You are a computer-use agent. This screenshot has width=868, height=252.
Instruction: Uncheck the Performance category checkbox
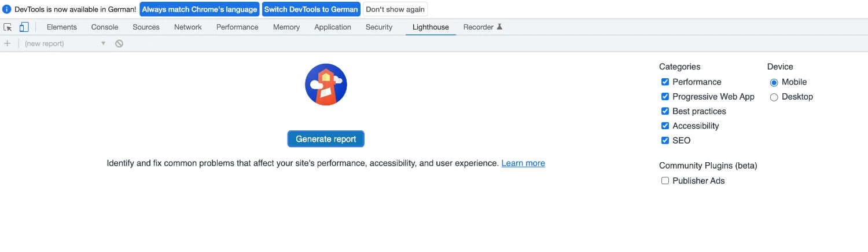665,82
